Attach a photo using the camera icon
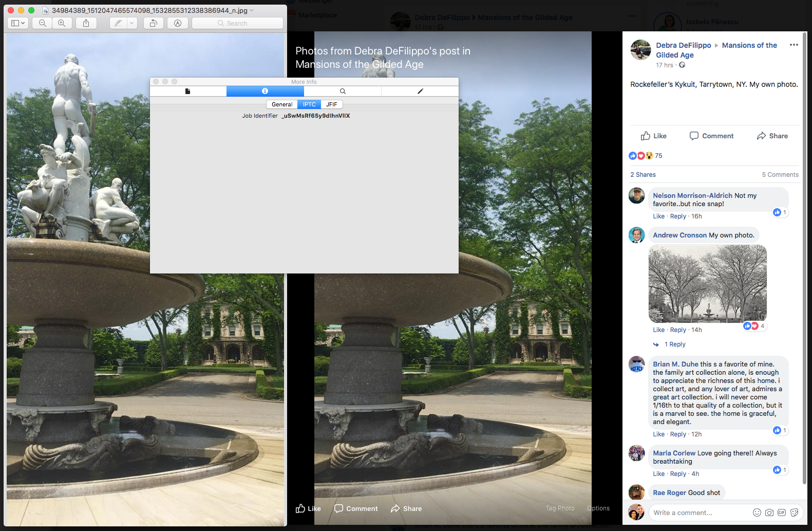Viewport: 812px width, 531px height. pyautogui.click(x=769, y=512)
